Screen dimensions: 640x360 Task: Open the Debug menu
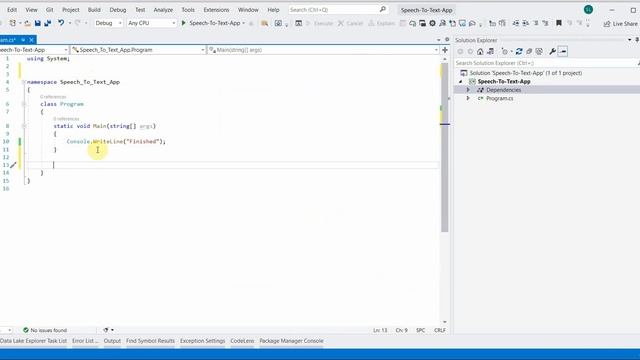(118, 10)
